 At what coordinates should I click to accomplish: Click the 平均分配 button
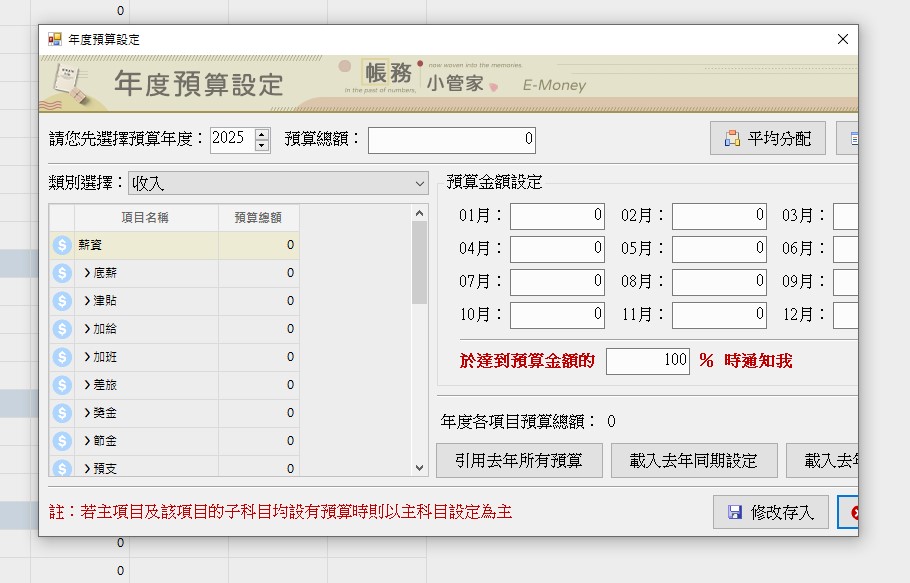tap(768, 138)
